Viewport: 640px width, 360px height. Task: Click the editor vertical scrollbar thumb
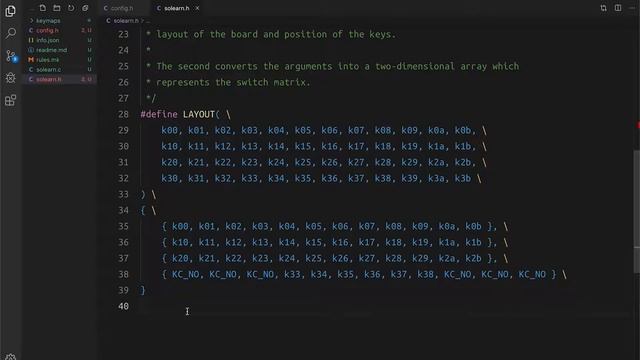point(637,212)
